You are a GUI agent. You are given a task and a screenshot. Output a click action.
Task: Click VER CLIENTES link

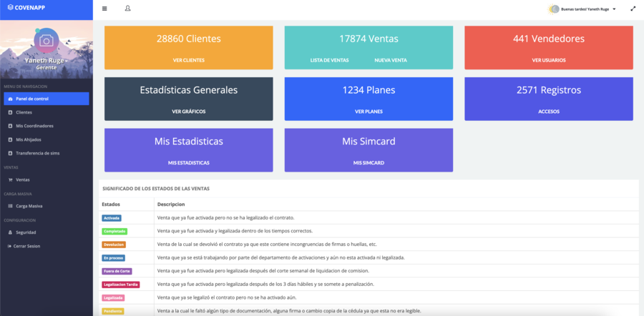click(x=188, y=60)
